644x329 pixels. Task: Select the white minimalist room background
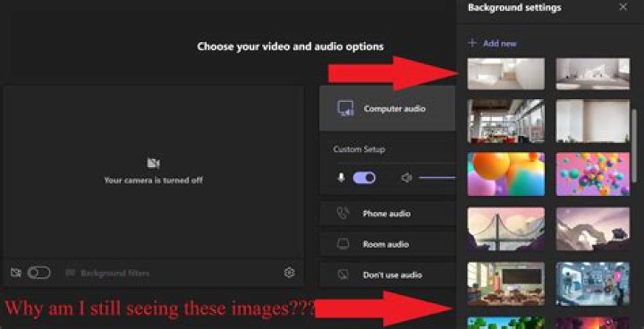[506, 73]
